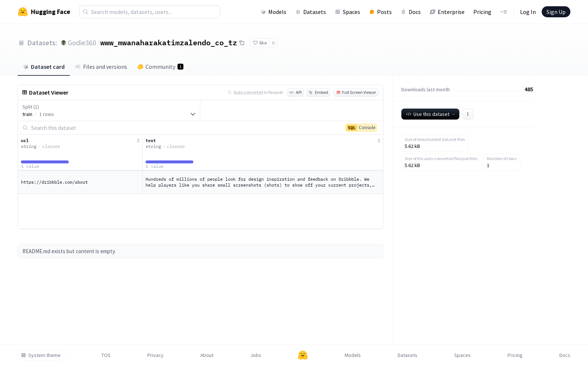Open Jobs link in footer
The width and height of the screenshot is (588, 368).
(256, 355)
